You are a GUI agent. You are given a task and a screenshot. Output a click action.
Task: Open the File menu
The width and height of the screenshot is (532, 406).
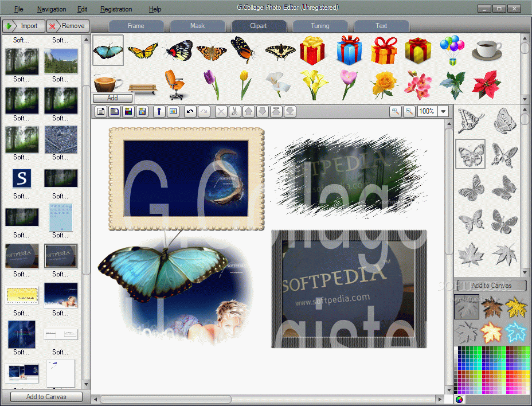(19, 9)
